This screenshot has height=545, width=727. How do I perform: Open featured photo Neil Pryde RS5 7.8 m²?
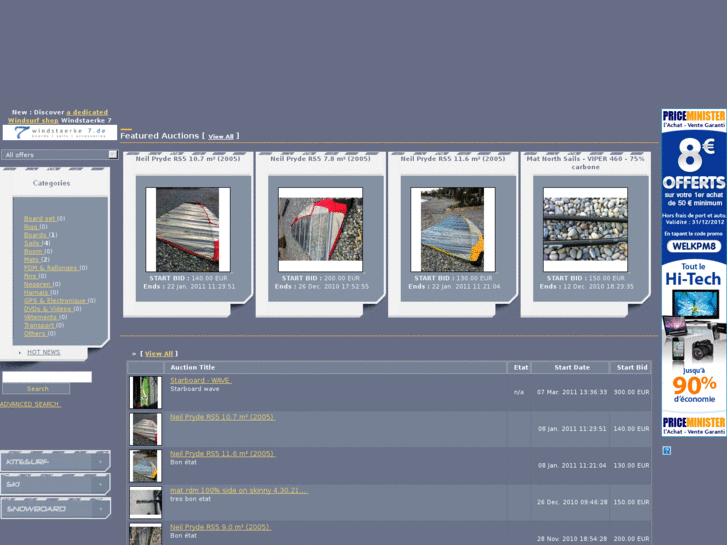tap(320, 230)
